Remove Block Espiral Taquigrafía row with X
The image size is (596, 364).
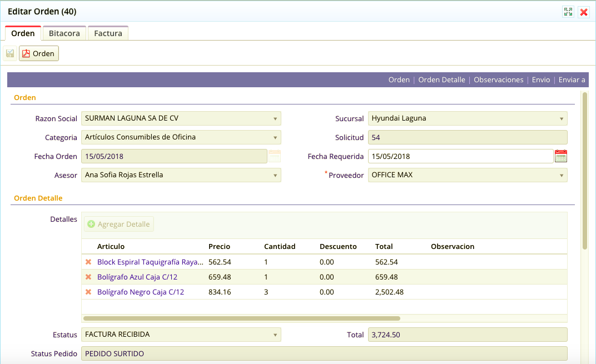[x=88, y=262]
